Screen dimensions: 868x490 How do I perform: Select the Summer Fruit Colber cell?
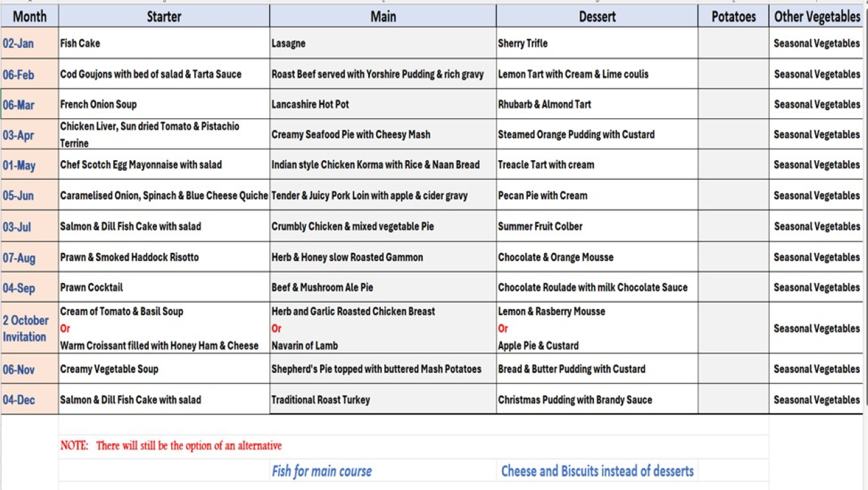tap(540, 226)
